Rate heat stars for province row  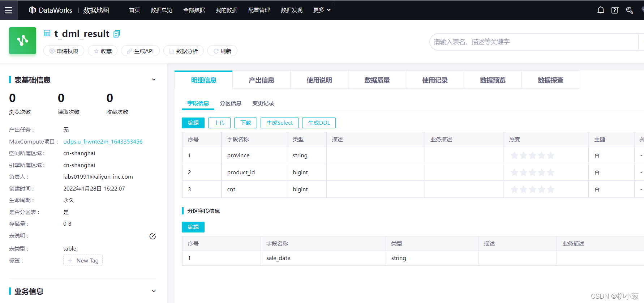532,155
